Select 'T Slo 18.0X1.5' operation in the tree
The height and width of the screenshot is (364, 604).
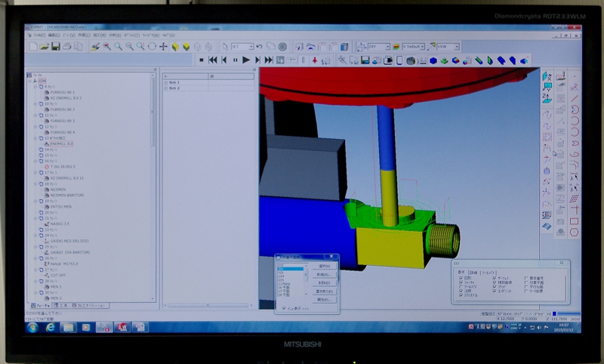pyautogui.click(x=63, y=167)
